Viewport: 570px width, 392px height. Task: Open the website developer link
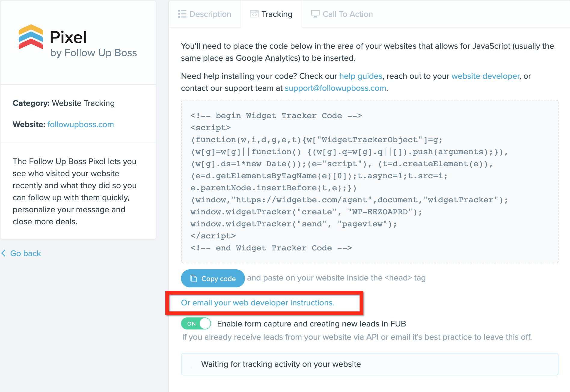pos(485,76)
